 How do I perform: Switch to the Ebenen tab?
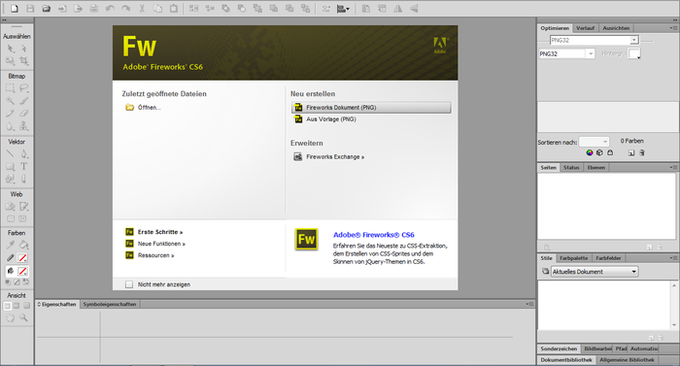pyautogui.click(x=596, y=167)
